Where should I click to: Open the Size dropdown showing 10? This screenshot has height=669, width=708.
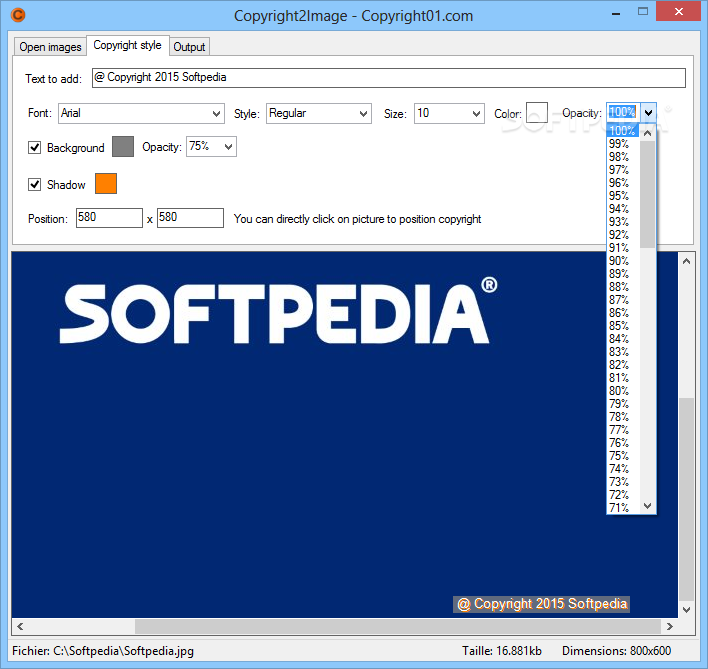pos(449,113)
